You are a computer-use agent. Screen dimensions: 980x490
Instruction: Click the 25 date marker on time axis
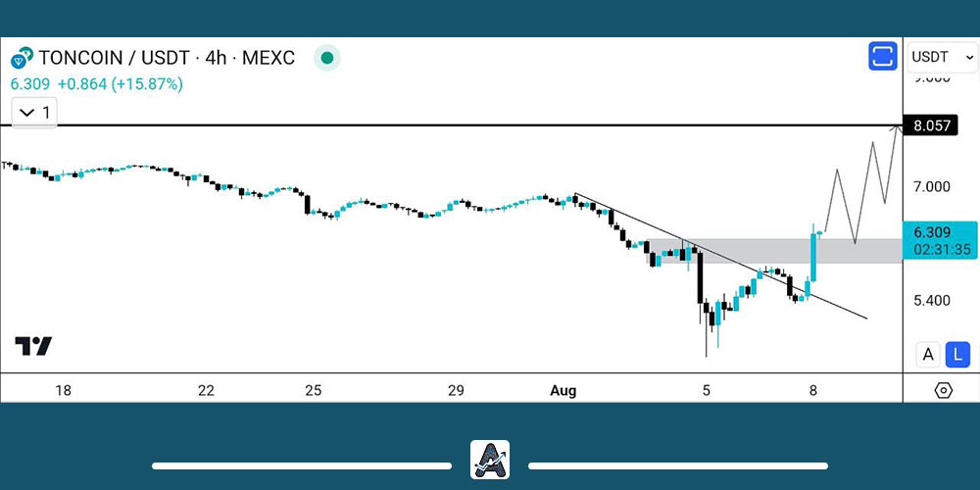point(313,390)
